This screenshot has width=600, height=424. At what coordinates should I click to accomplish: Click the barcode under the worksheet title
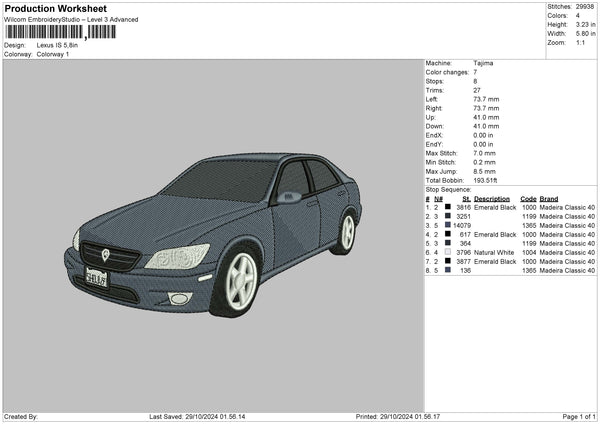coord(45,33)
